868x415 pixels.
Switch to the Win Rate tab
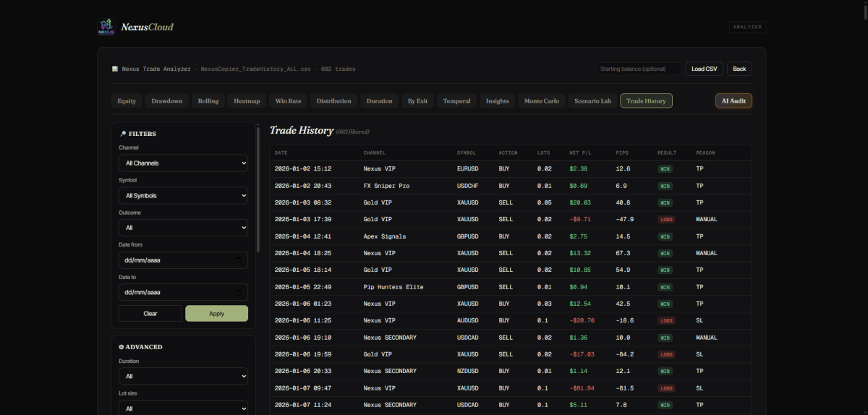[289, 100]
